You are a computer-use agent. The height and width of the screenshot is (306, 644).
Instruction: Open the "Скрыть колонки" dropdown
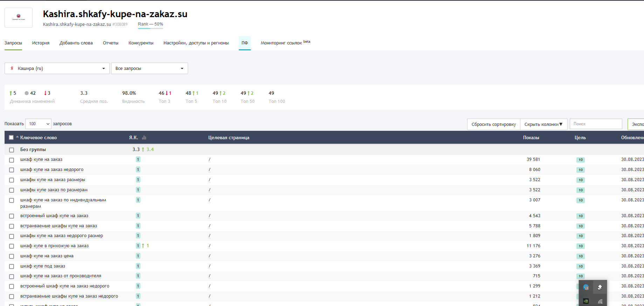(x=543, y=124)
